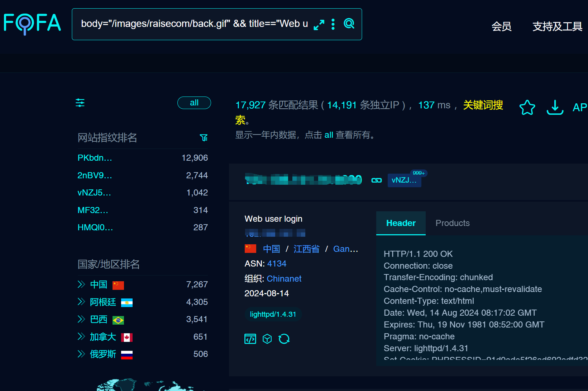The height and width of the screenshot is (391, 588).
Task: Open the filter settings sliders icon
Action: tap(80, 103)
